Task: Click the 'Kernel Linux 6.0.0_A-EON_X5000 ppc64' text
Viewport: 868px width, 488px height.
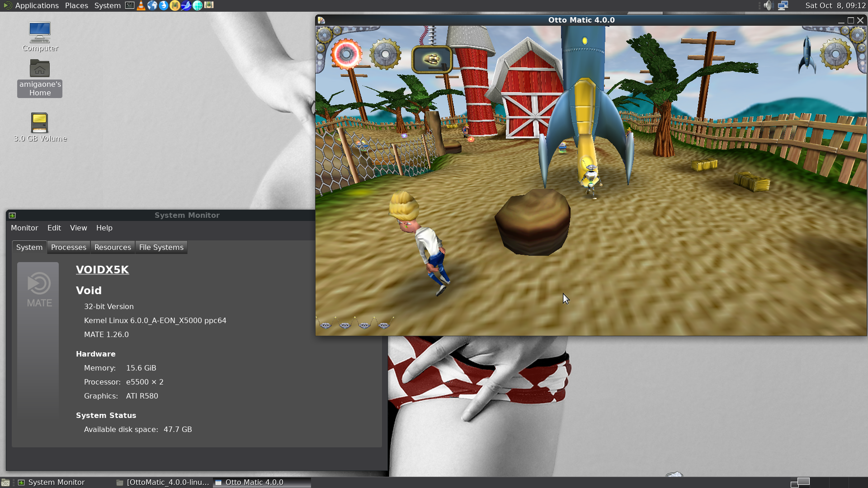Action: pos(155,321)
